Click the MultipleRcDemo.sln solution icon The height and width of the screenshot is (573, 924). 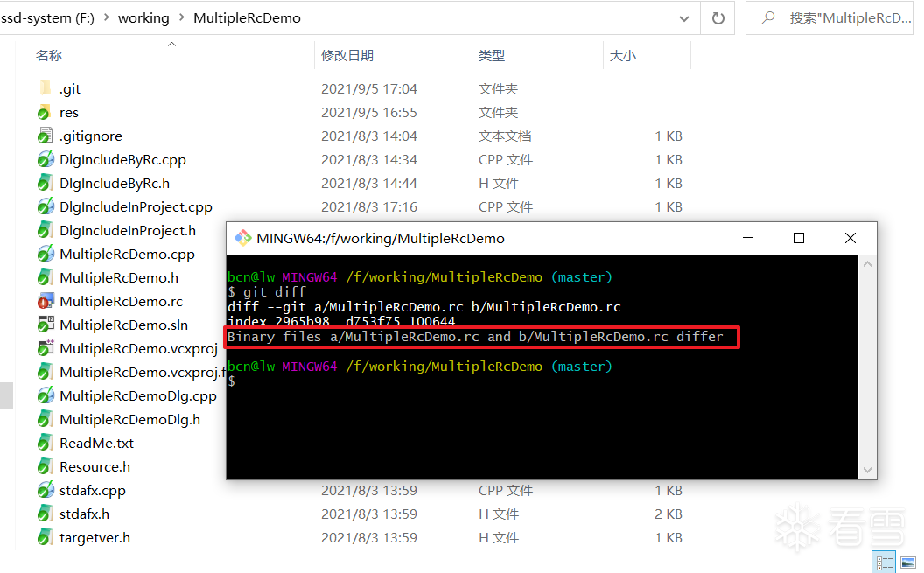pyautogui.click(x=45, y=325)
